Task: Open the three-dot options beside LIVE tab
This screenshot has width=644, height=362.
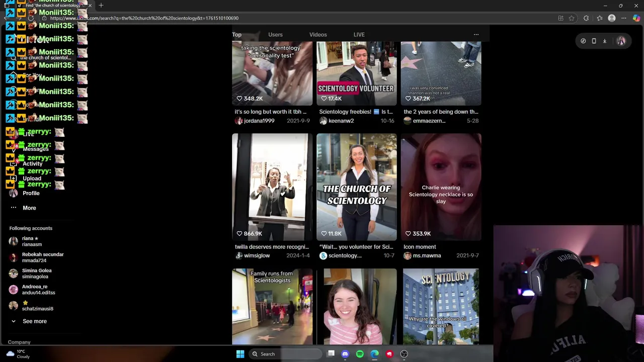Action: tap(476, 35)
